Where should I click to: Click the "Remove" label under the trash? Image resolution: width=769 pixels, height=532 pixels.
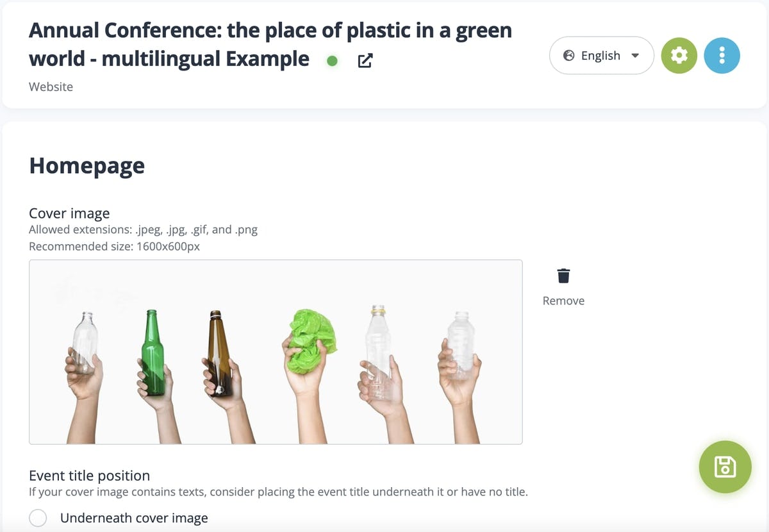[563, 301]
